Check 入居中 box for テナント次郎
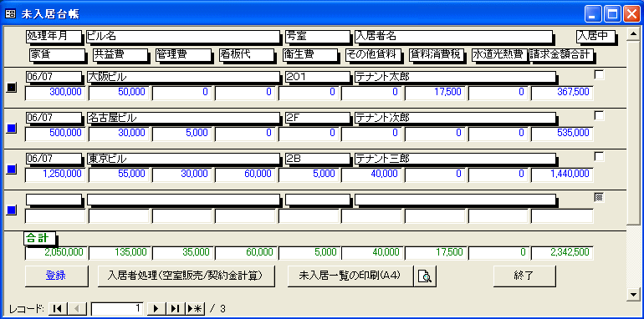This screenshot has width=644, height=319. point(599,115)
